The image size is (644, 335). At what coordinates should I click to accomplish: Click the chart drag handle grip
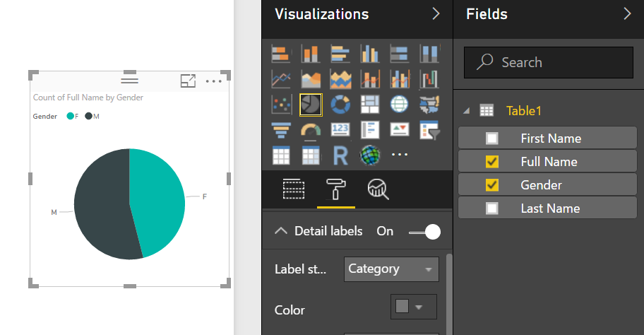(129, 81)
